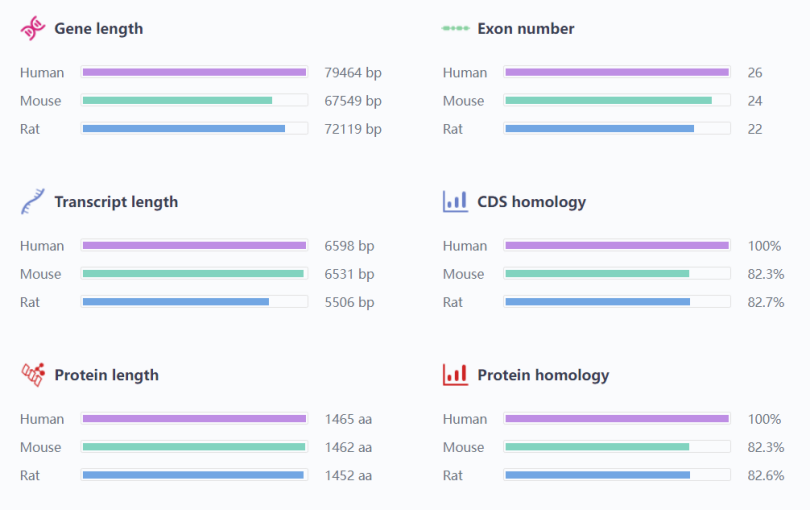The width and height of the screenshot is (811, 510).
Task: Click the Human gene length purple bar
Action: tap(194, 72)
